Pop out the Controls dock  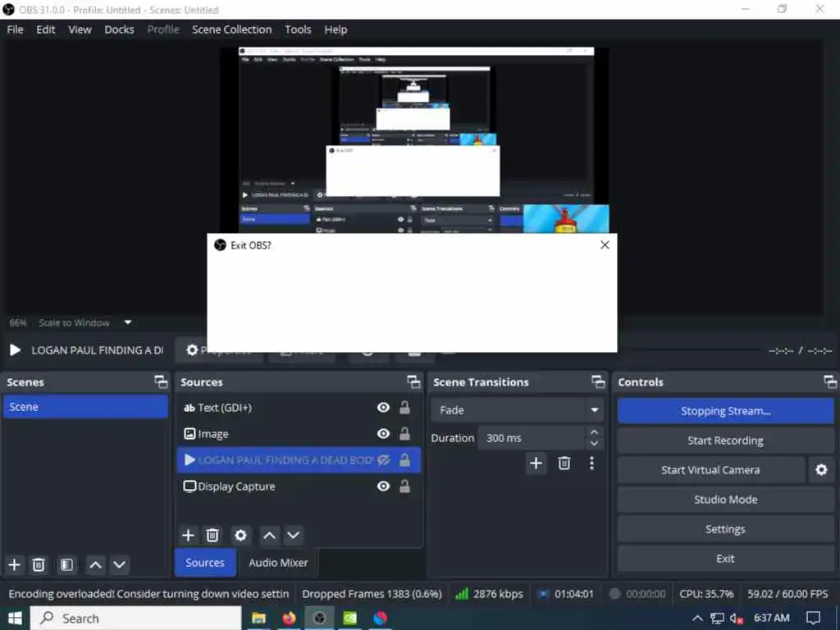830,382
